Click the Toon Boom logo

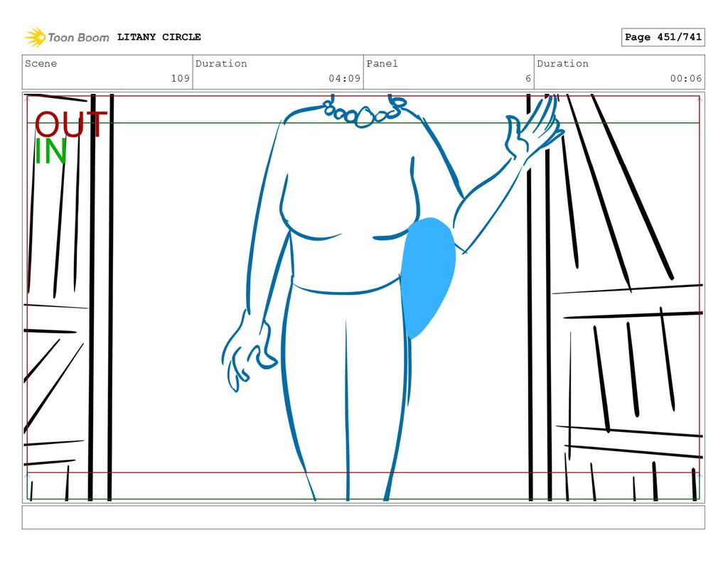pyautogui.click(x=67, y=37)
